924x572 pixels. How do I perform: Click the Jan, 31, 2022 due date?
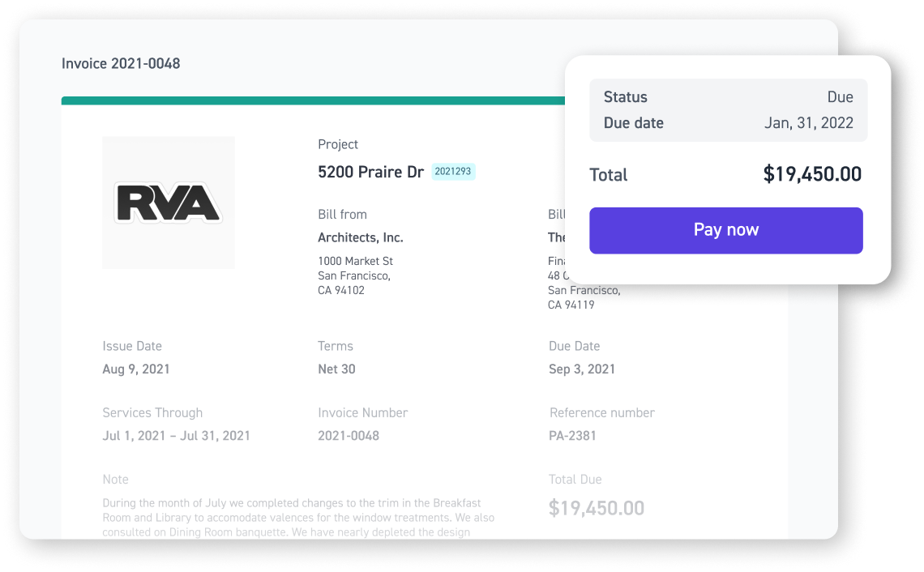tap(808, 123)
